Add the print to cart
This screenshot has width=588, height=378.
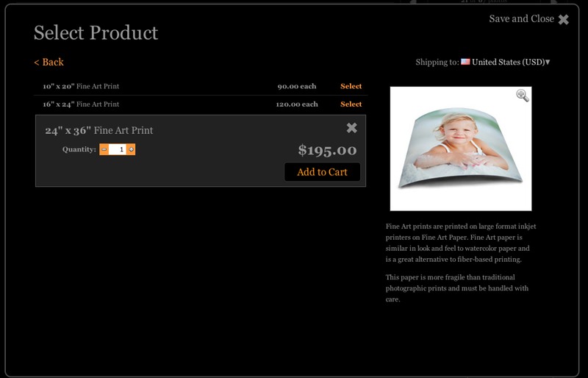click(x=322, y=172)
